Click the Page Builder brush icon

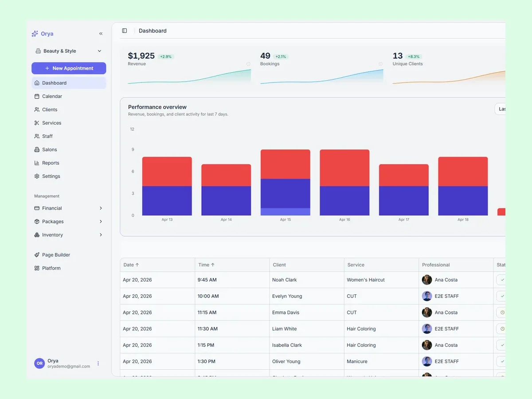(x=37, y=254)
